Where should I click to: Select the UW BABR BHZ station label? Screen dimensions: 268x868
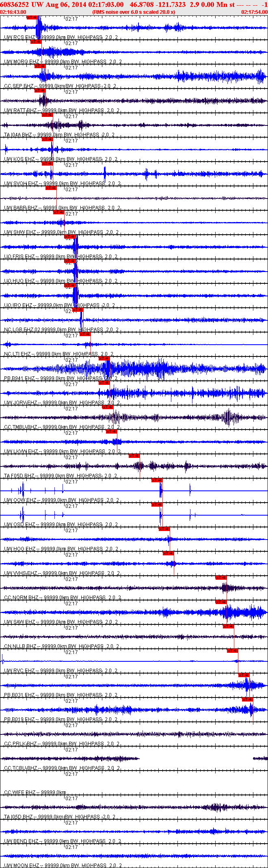(x=21, y=208)
